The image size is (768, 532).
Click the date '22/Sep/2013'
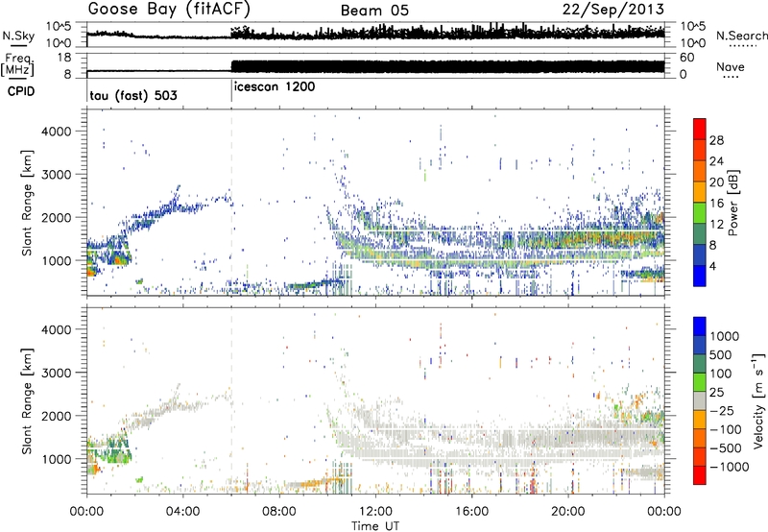click(x=613, y=10)
